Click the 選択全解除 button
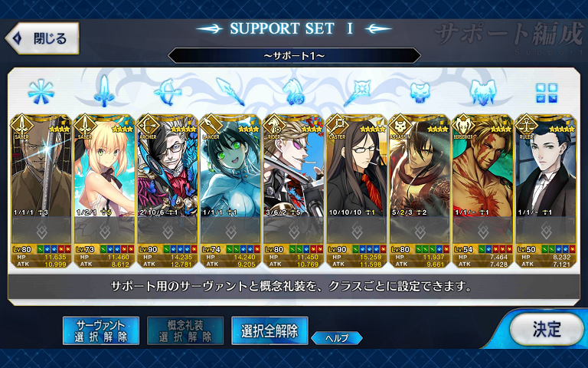This screenshot has height=368, width=588. click(x=269, y=330)
